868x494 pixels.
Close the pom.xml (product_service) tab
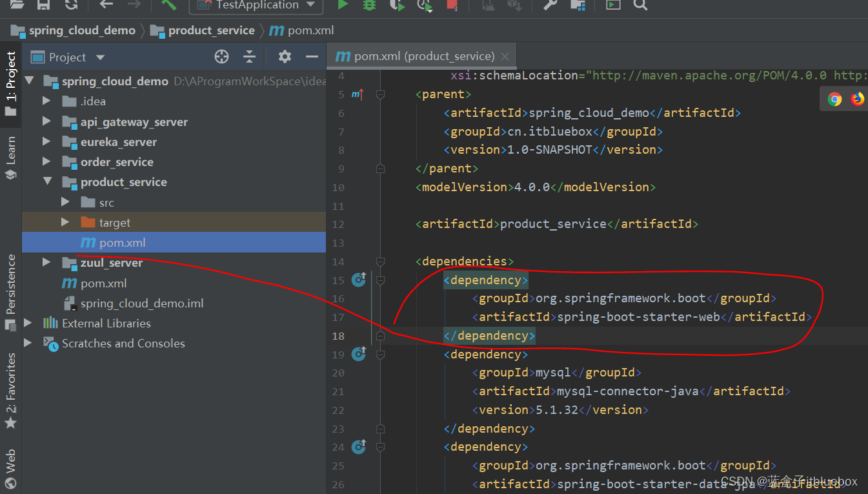[x=505, y=57]
